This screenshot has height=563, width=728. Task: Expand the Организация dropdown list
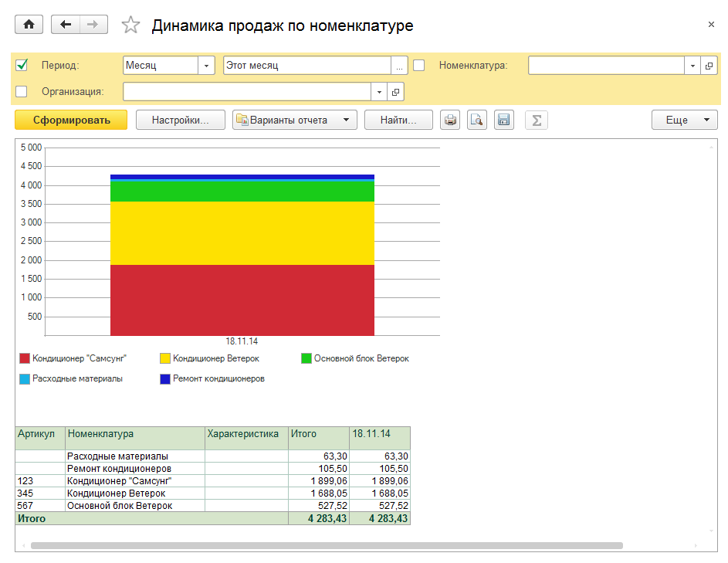379,93
